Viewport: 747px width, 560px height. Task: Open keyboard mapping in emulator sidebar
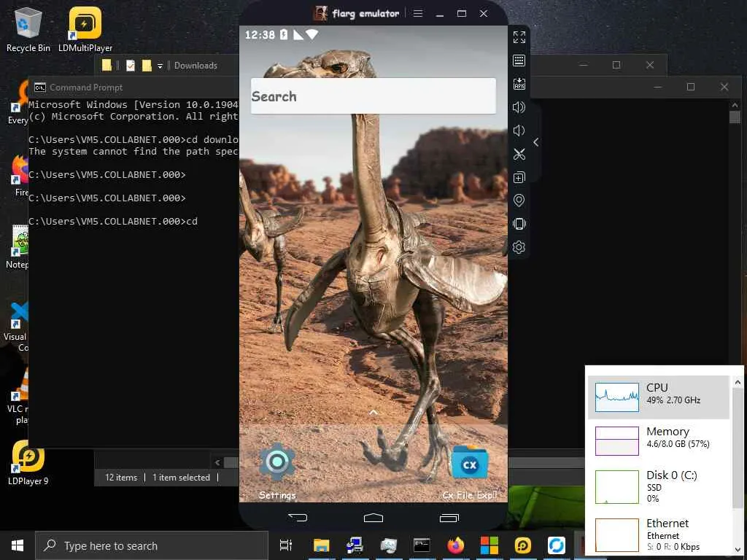[519, 61]
